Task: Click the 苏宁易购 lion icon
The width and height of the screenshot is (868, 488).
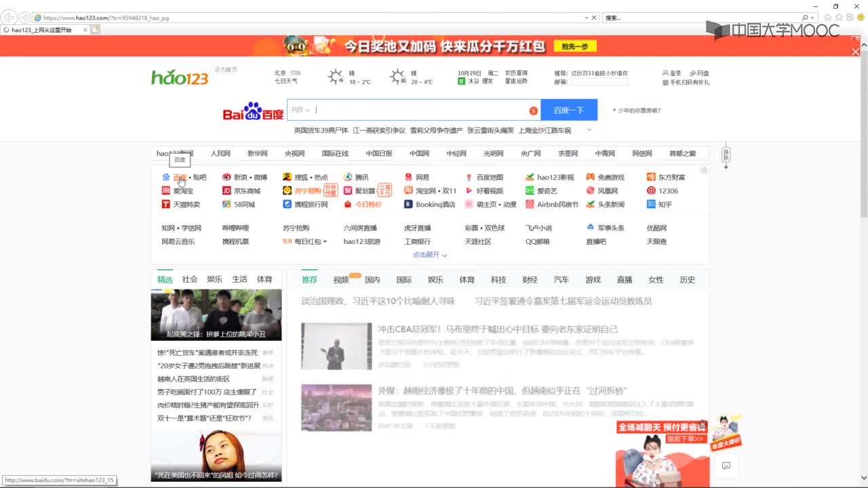Action: point(287,190)
